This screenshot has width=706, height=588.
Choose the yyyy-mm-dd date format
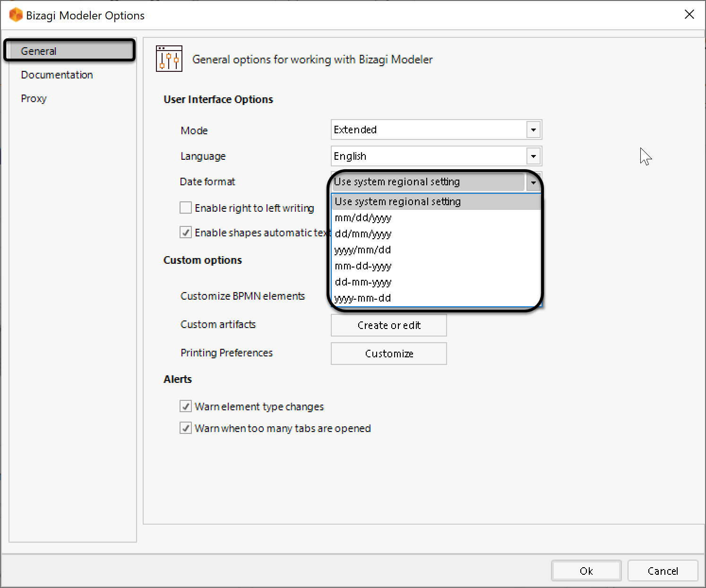coord(436,298)
